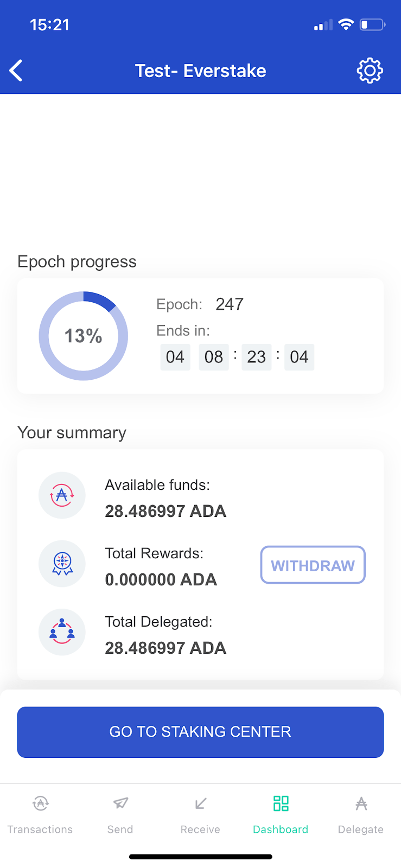This screenshot has width=401, height=868.
Task: Click the 0.000000 ADA total rewards amount
Action: point(161,579)
